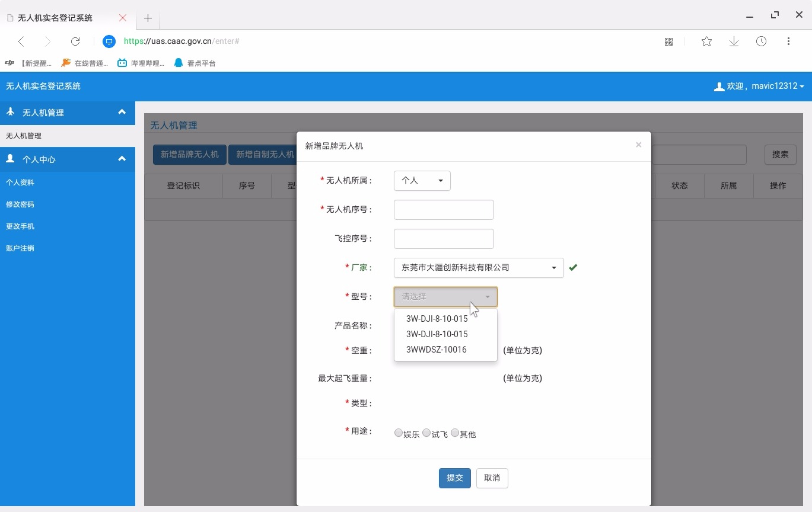Focus the 飞控序号 input field
The image size is (812, 512).
tap(444, 239)
